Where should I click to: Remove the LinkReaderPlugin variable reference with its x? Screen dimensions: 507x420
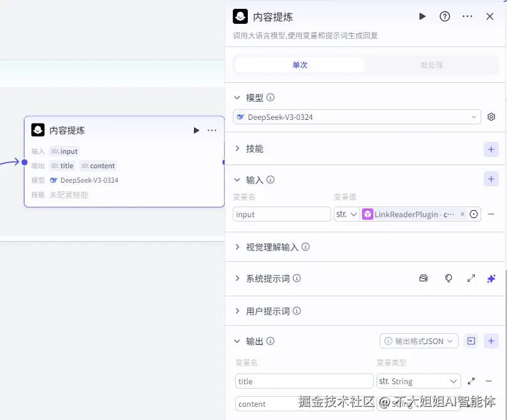[461, 214]
